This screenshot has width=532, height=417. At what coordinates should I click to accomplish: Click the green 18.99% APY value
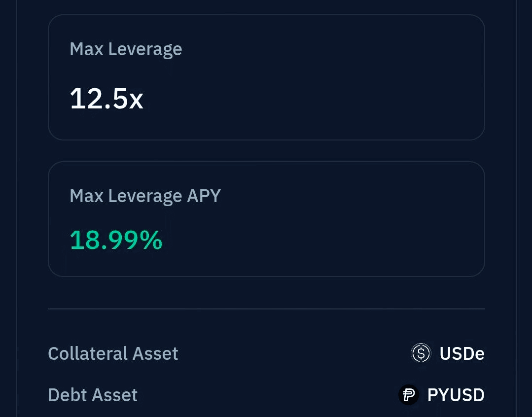click(x=116, y=240)
